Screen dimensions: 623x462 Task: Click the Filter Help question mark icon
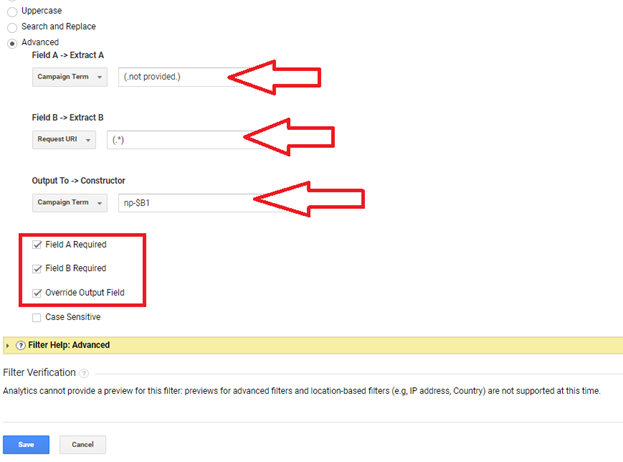tap(21, 345)
